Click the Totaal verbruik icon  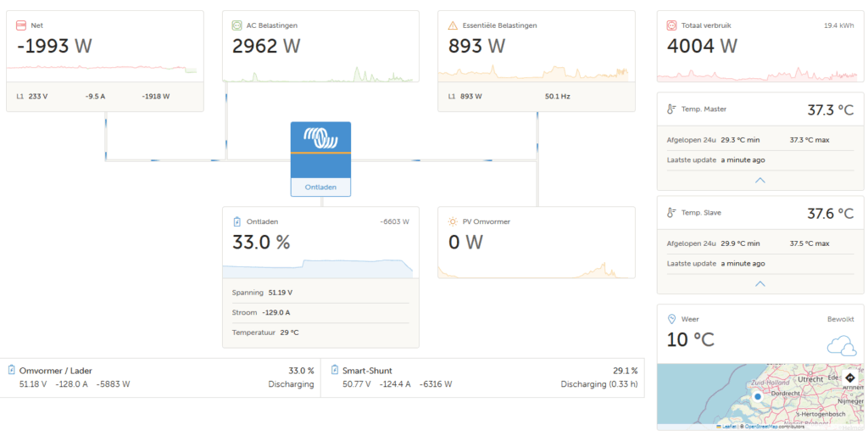coord(672,25)
